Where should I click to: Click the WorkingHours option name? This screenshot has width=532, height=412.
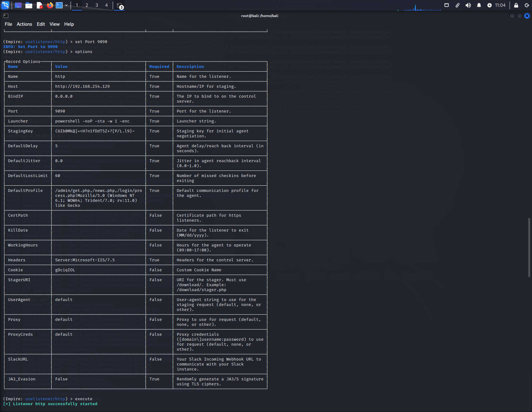tap(23, 245)
